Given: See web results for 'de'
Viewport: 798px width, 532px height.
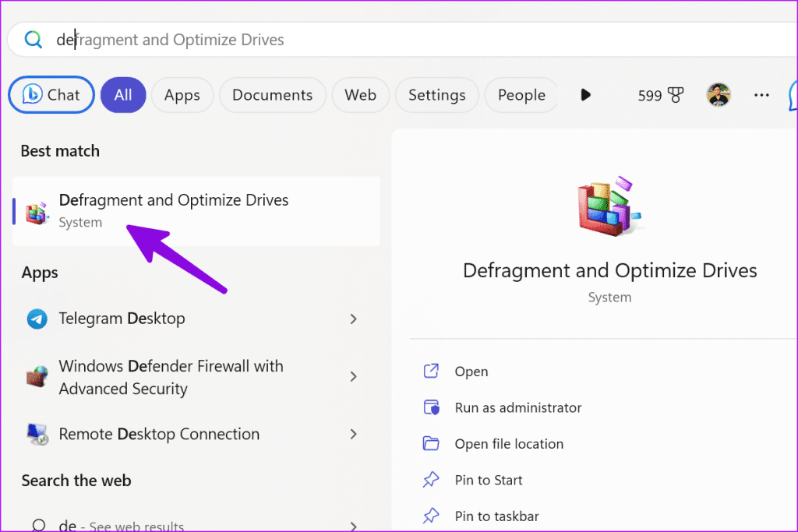Looking at the screenshot, I should tap(117, 526).
